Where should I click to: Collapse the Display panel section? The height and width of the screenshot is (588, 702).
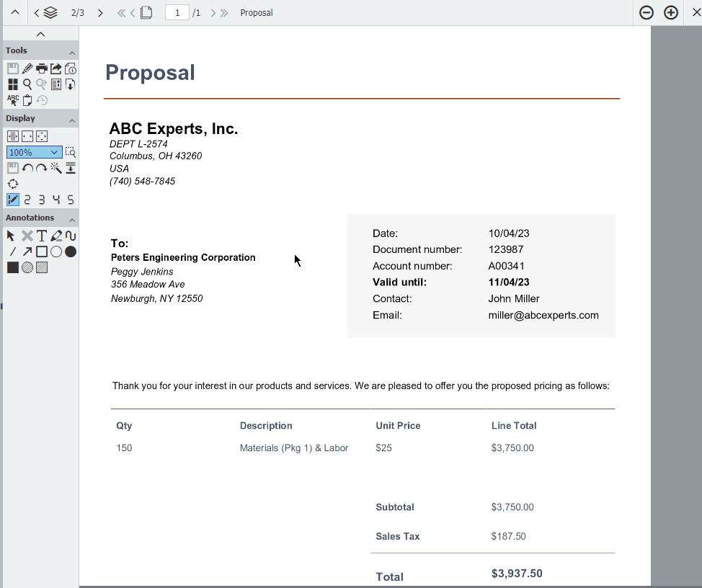point(72,119)
